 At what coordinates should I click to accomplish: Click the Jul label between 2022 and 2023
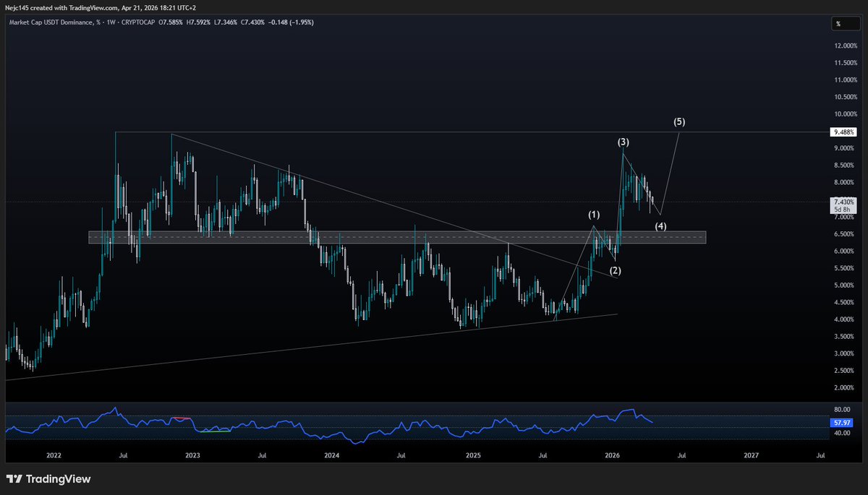point(124,456)
